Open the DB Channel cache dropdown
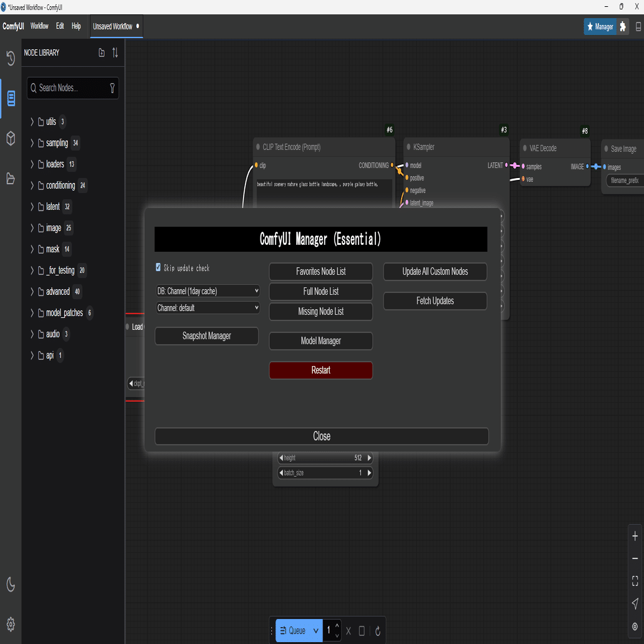 click(x=207, y=291)
